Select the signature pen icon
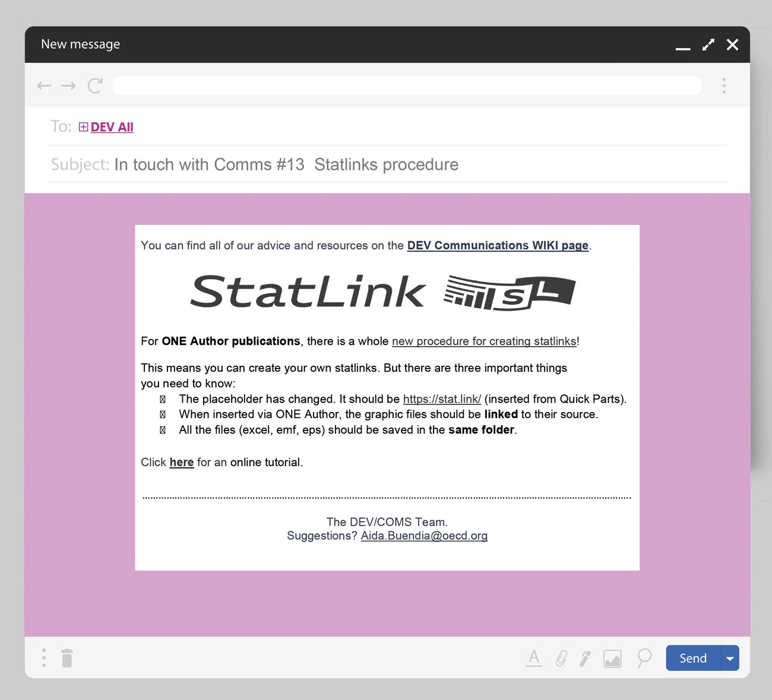The width and height of the screenshot is (772, 700). (x=585, y=658)
